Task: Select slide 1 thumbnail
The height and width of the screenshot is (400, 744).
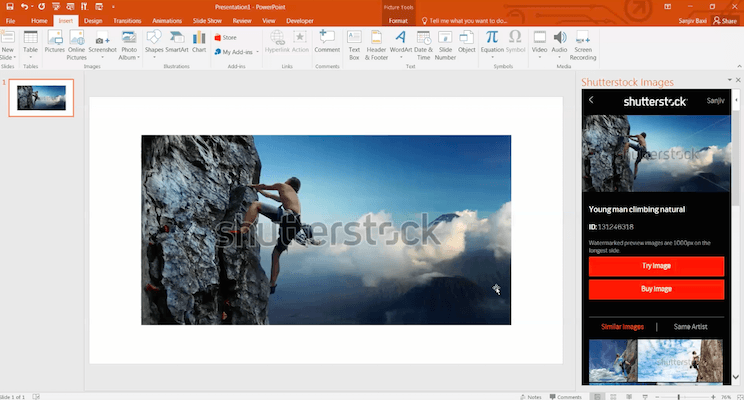Action: 41,98
